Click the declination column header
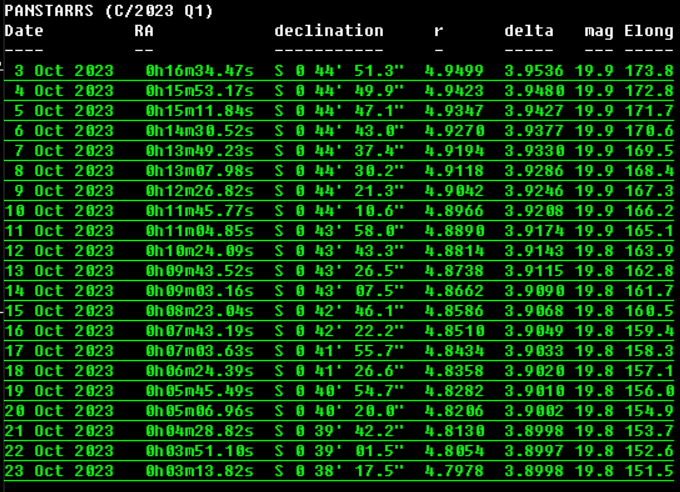 (x=329, y=31)
